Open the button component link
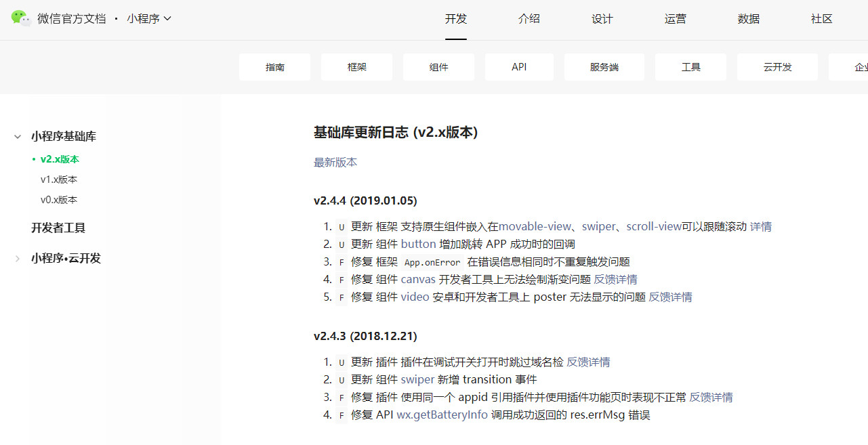This screenshot has width=868, height=445. 419,245
